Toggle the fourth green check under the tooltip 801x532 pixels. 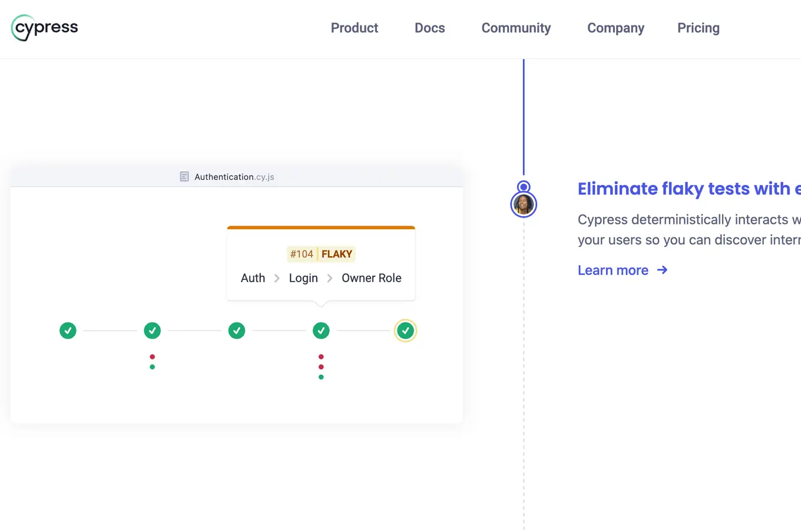click(x=321, y=331)
